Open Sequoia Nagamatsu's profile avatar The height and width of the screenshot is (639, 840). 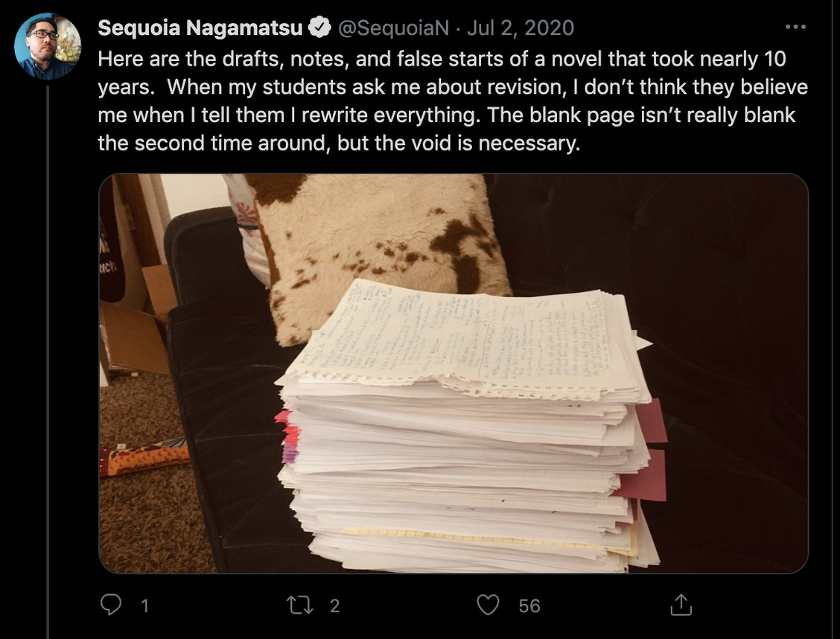(x=47, y=46)
